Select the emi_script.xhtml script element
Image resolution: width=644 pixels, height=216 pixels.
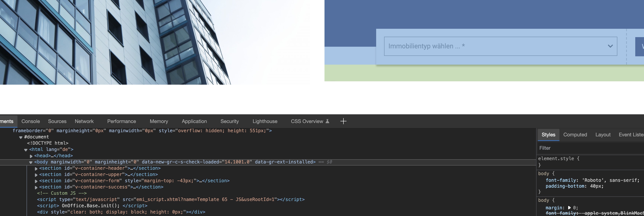tap(171, 200)
